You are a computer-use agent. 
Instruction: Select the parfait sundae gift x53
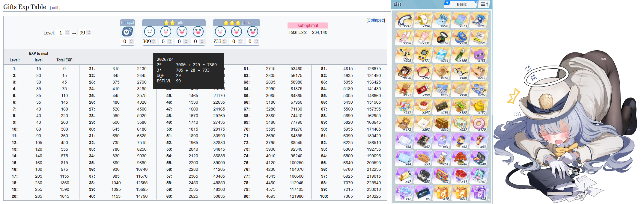pos(479,141)
